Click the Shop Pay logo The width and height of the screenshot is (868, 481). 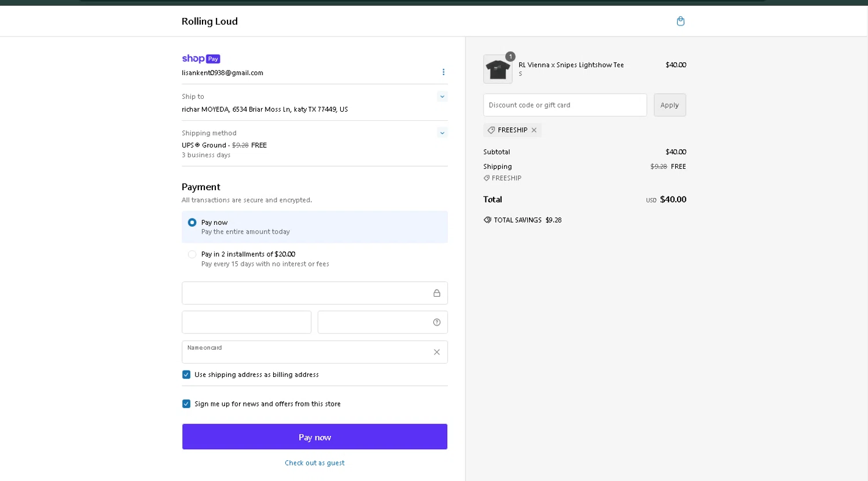pos(201,58)
